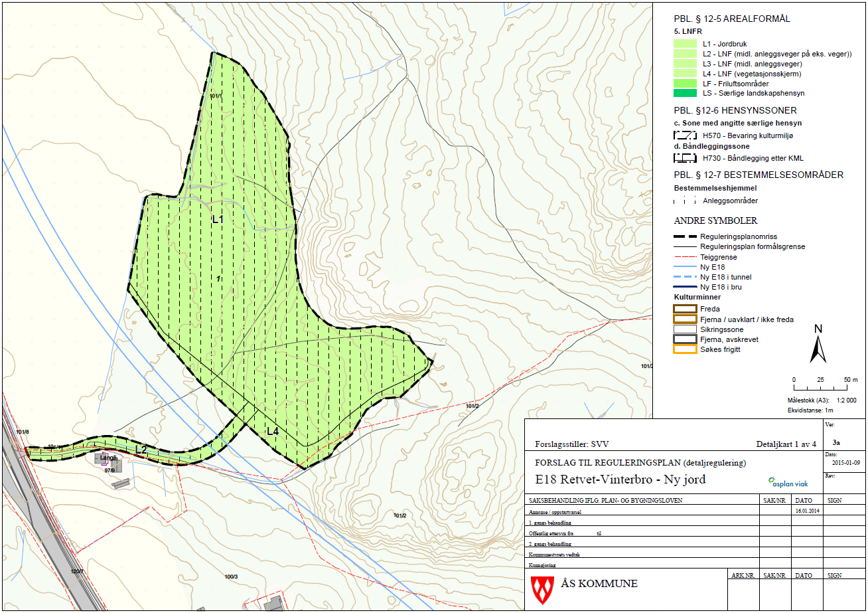868x613 pixels.
Task: Click the north arrow symbol
Action: tap(818, 345)
